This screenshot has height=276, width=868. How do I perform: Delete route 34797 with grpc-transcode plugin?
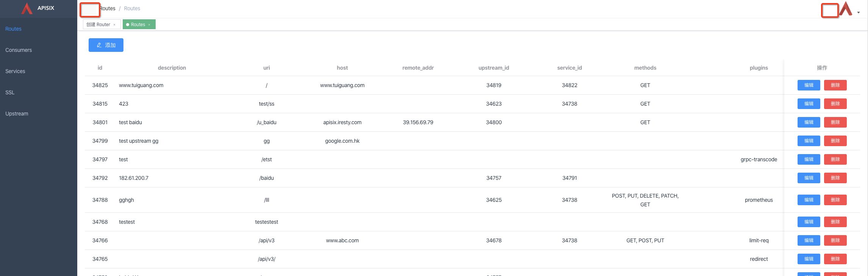point(835,159)
